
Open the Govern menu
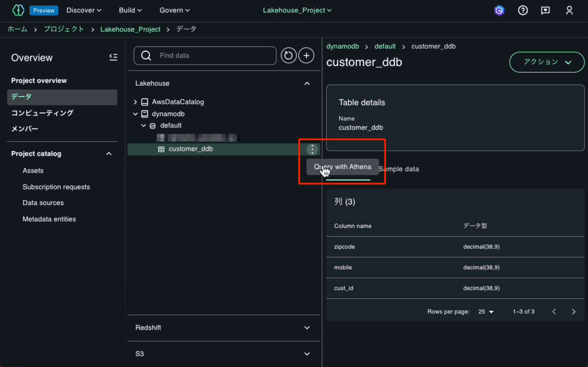point(175,10)
